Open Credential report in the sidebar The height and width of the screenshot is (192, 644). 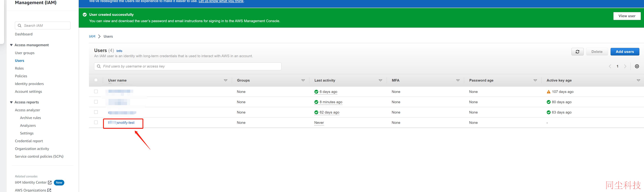click(29, 141)
